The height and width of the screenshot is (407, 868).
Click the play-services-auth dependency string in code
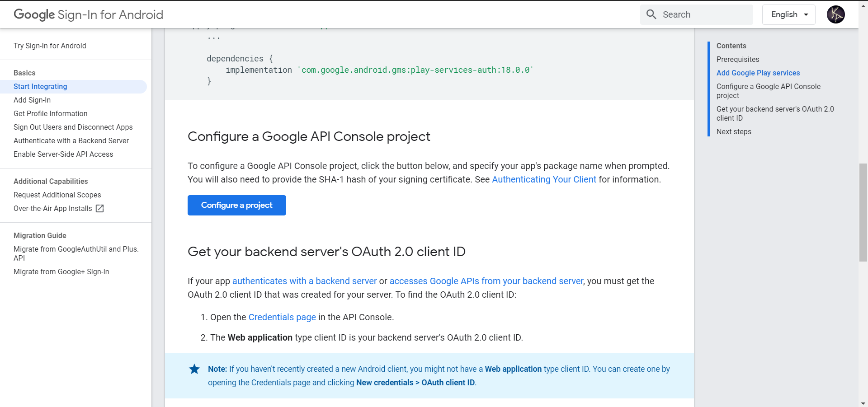coord(415,70)
